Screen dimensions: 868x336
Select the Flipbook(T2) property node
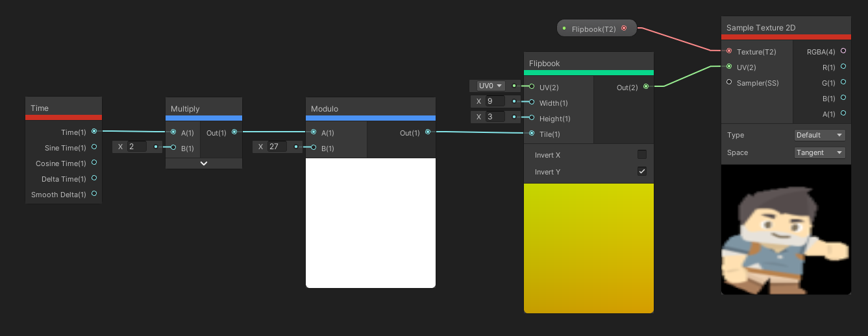click(x=593, y=29)
